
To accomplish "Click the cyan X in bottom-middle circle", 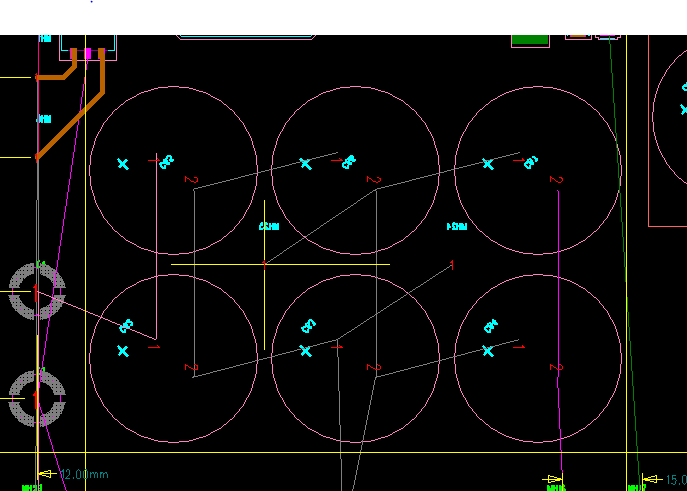I will [306, 350].
